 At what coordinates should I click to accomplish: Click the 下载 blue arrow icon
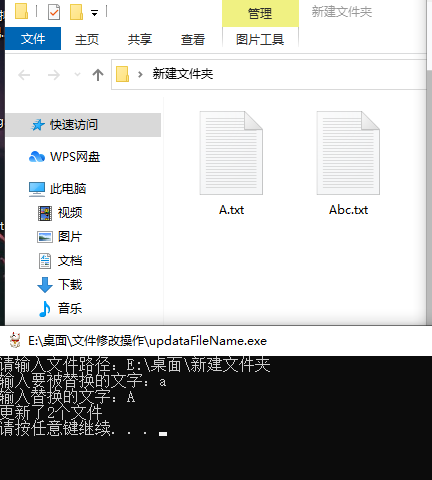point(45,285)
